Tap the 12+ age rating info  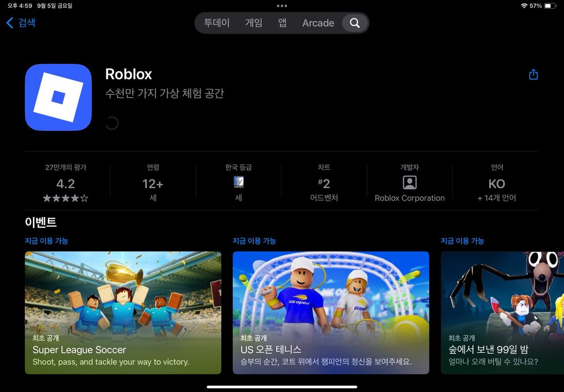pyautogui.click(x=153, y=184)
